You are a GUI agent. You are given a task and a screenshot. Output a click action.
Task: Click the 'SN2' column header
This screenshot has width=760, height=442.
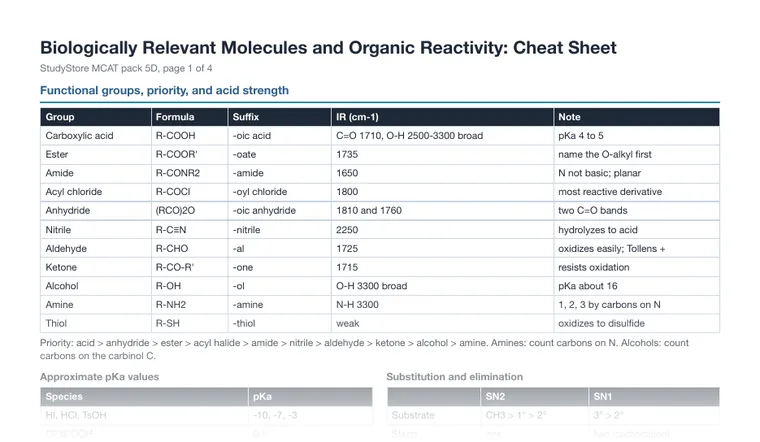tap(534, 396)
